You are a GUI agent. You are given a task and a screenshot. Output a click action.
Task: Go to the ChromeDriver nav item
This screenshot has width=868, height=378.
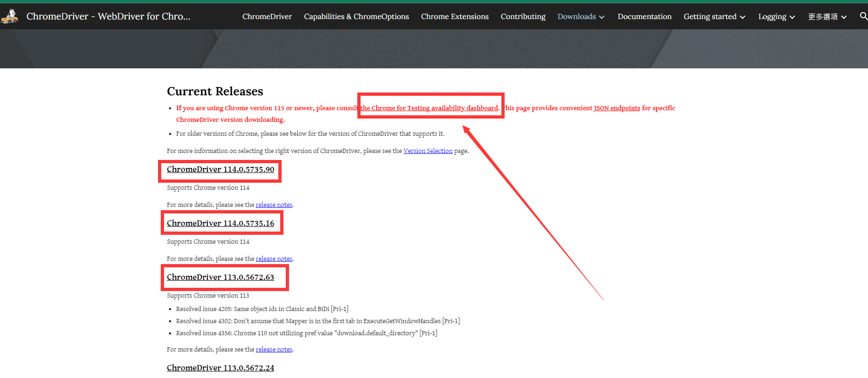tap(267, 16)
